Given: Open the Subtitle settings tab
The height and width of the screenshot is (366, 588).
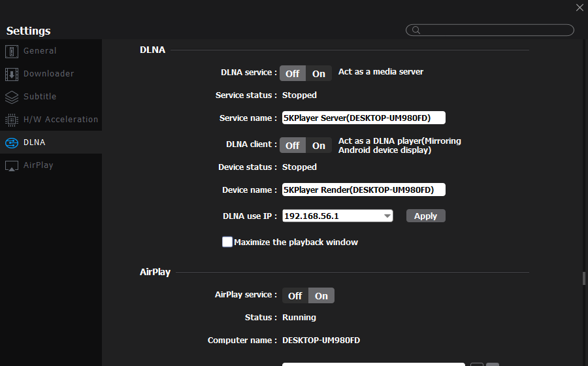Looking at the screenshot, I should pyautogui.click(x=40, y=97).
